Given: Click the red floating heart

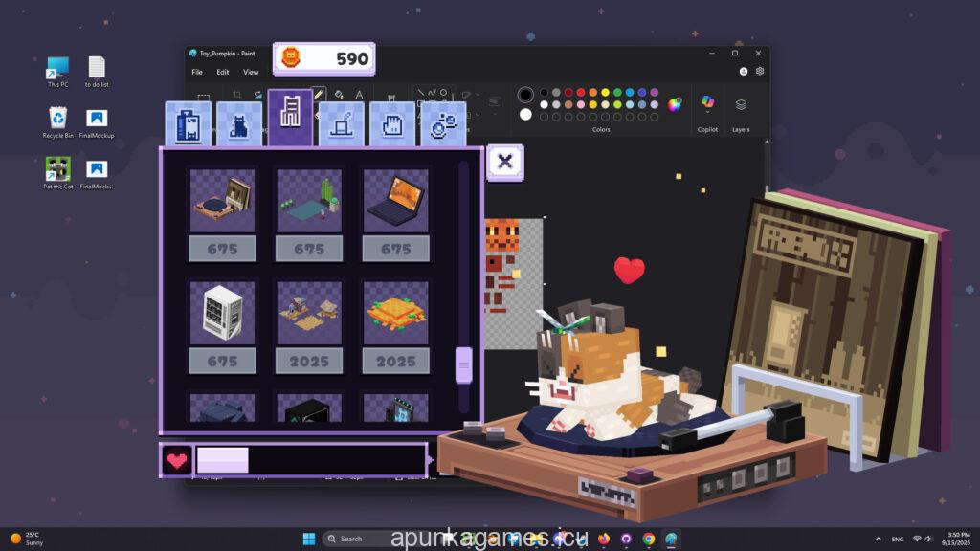Looking at the screenshot, I should tap(630, 270).
